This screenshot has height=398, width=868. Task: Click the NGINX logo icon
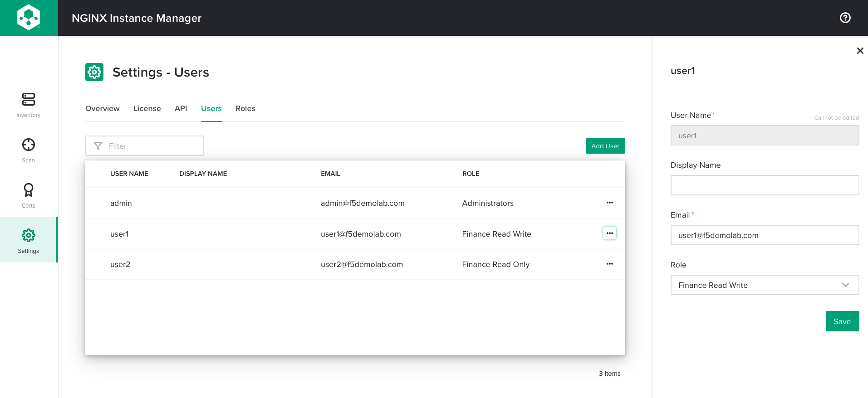pos(29,18)
